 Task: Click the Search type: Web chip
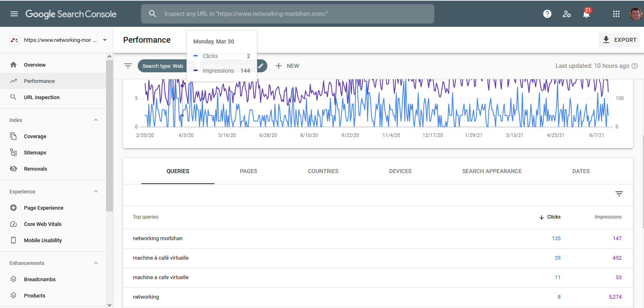tap(163, 66)
